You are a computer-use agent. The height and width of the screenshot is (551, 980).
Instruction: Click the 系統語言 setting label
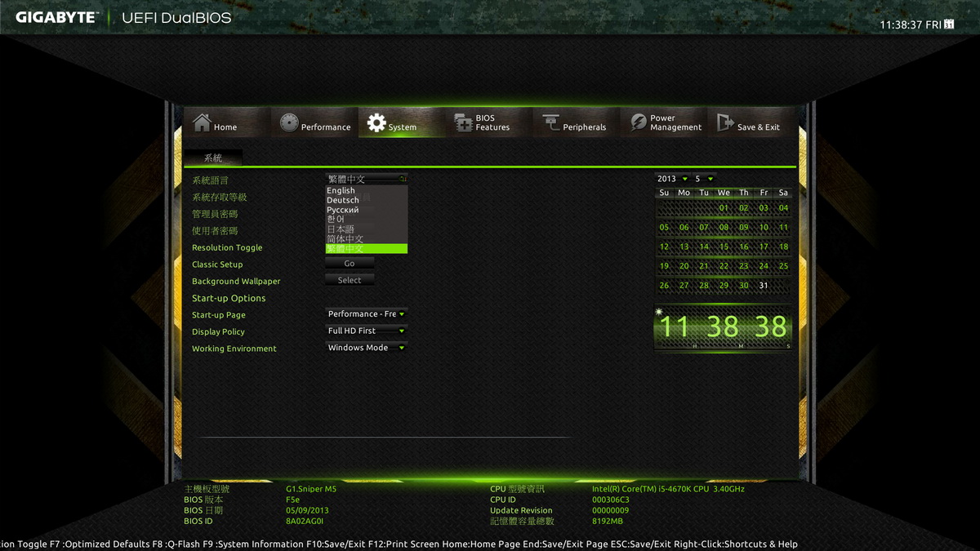pyautogui.click(x=210, y=180)
